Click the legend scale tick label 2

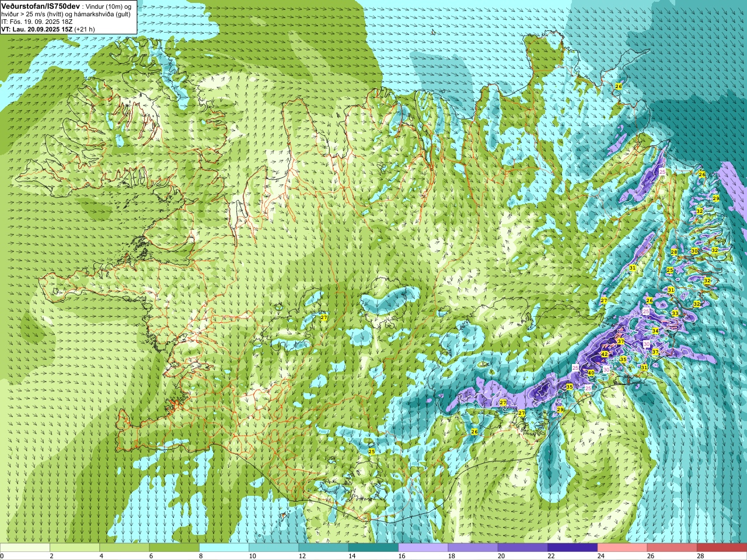tap(52, 556)
